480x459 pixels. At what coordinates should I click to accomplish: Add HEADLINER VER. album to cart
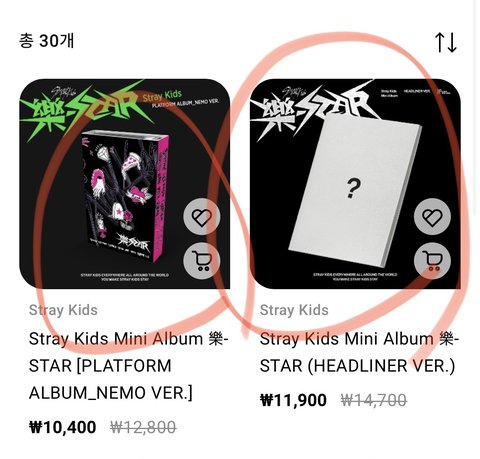[432, 260]
